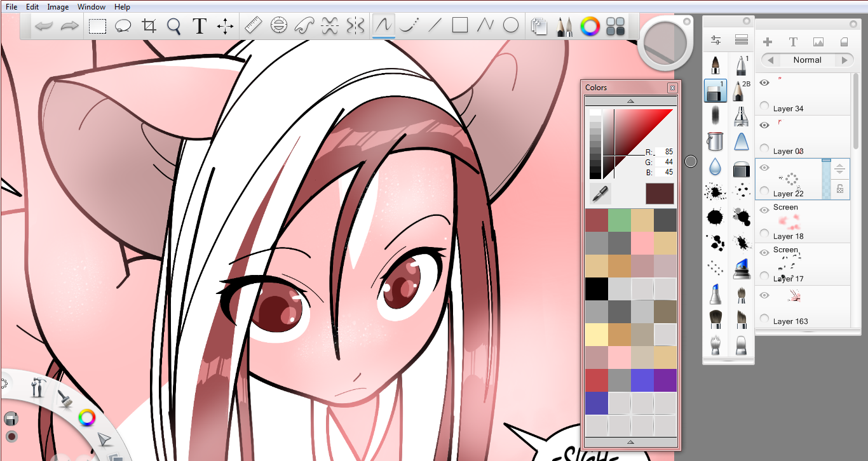Hide Layer 34 with its eye icon
Viewport: 868px width, 461px height.
point(764,82)
